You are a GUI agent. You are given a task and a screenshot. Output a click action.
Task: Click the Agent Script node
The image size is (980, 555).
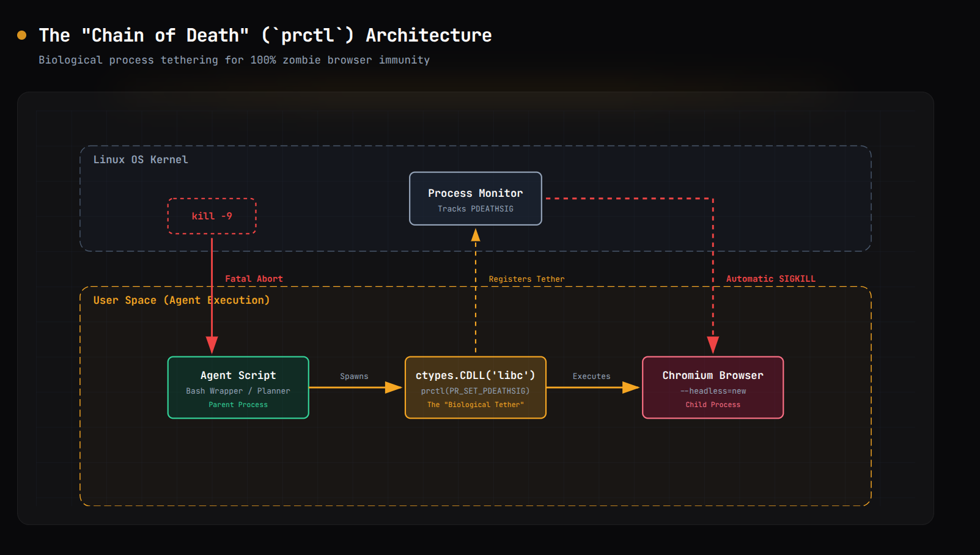tap(238, 388)
